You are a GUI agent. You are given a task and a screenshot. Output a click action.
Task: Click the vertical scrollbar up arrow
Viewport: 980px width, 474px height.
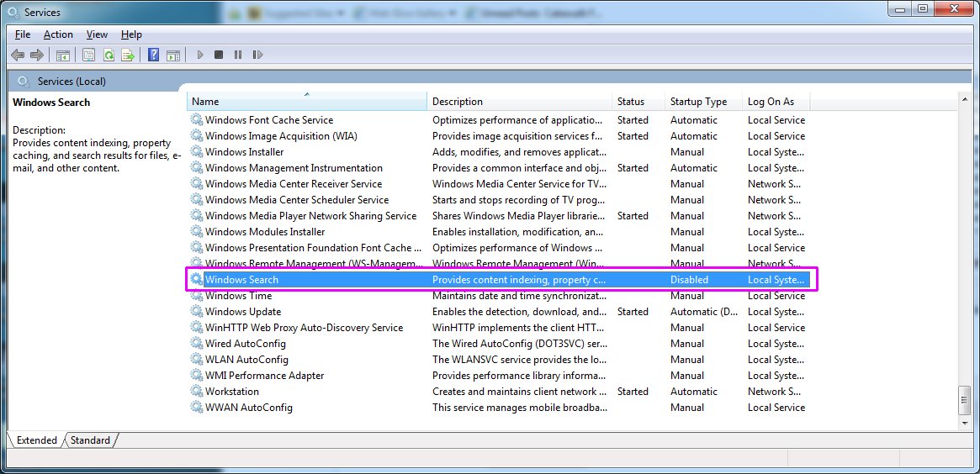coord(964,99)
